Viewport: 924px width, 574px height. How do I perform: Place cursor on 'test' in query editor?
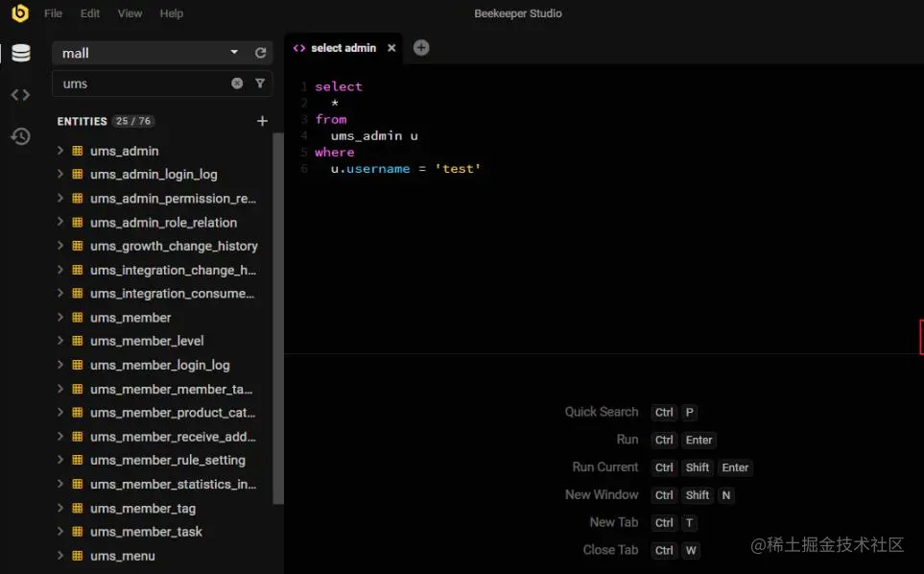458,169
